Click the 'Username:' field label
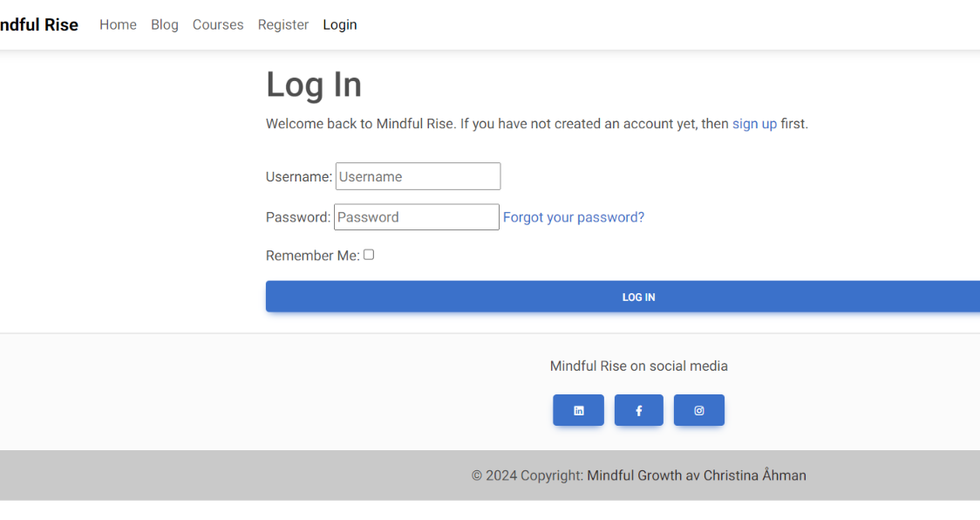980x520 pixels. coord(299,176)
